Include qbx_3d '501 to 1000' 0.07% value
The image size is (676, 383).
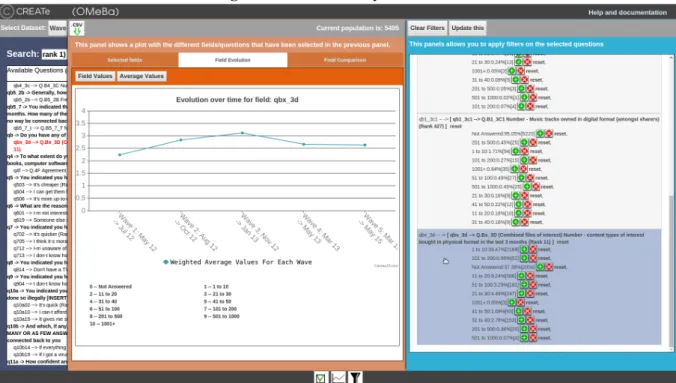tap(524, 338)
